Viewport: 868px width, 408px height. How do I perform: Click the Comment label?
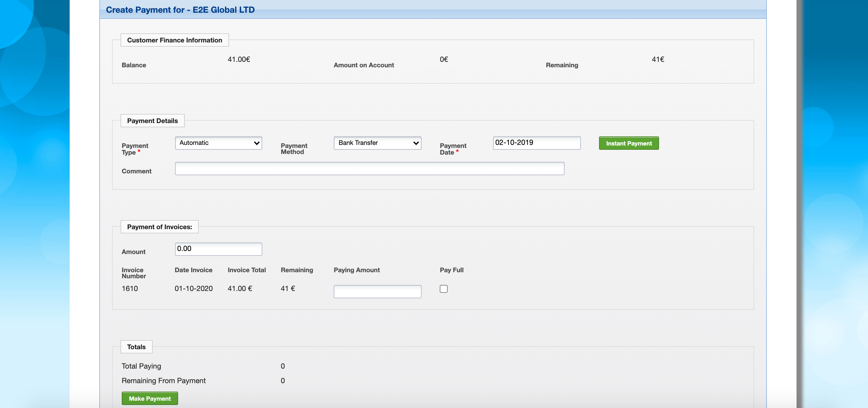tap(137, 171)
